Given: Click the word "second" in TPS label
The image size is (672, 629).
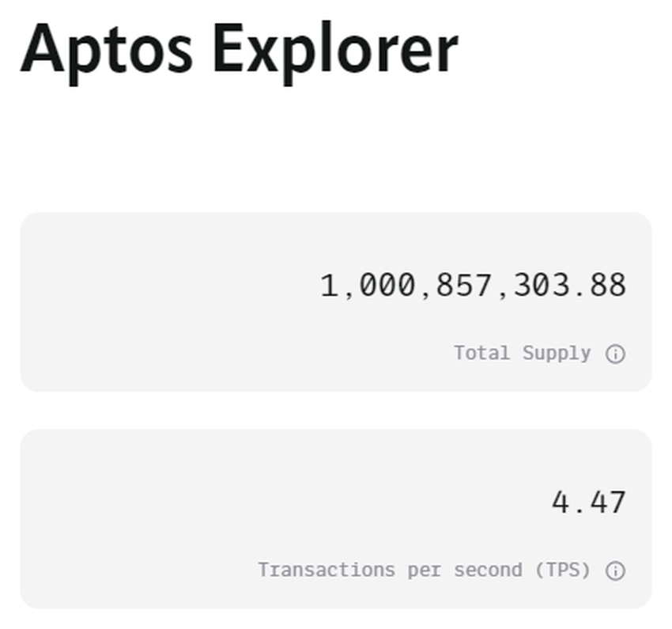Looking at the screenshot, I should [x=487, y=570].
